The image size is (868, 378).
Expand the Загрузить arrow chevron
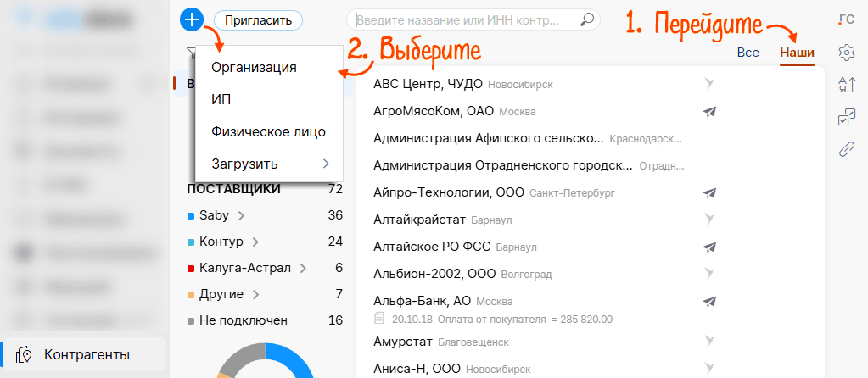pos(326,164)
